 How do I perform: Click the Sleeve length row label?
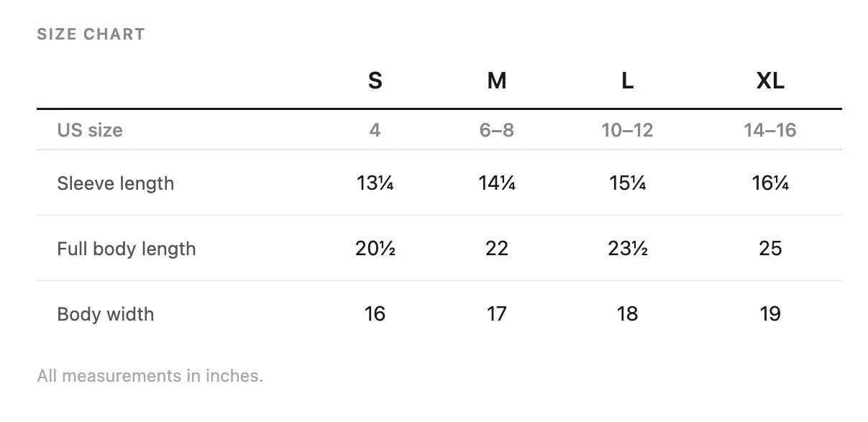[116, 183]
